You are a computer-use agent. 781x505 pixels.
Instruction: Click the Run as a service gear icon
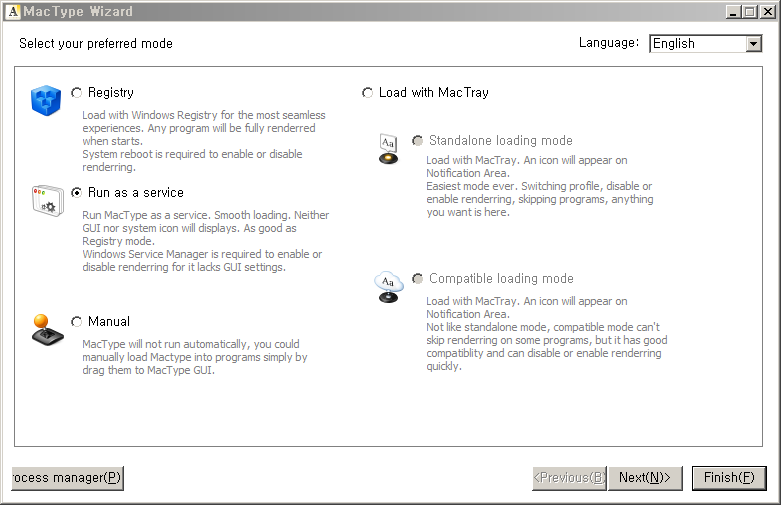pos(48,201)
